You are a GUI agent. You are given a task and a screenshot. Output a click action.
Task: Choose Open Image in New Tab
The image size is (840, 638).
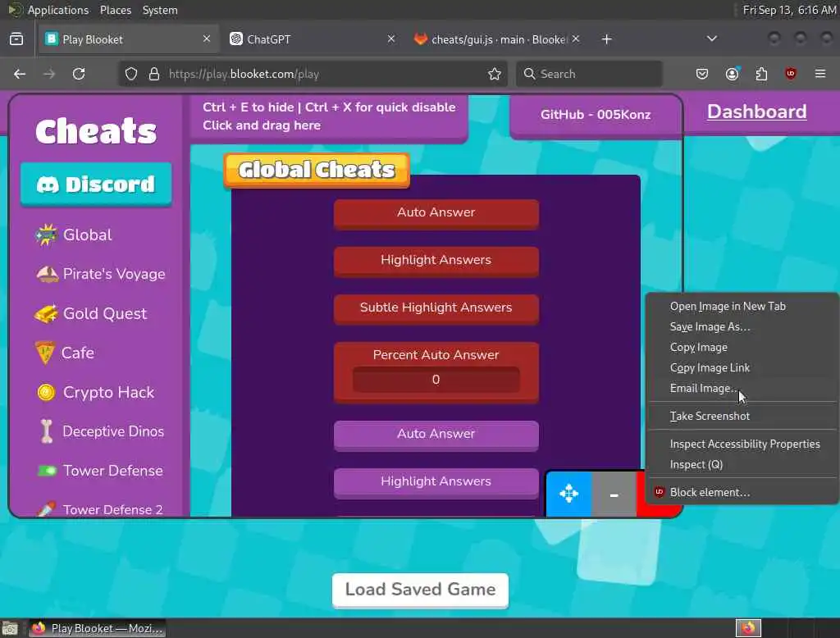click(x=742, y=307)
